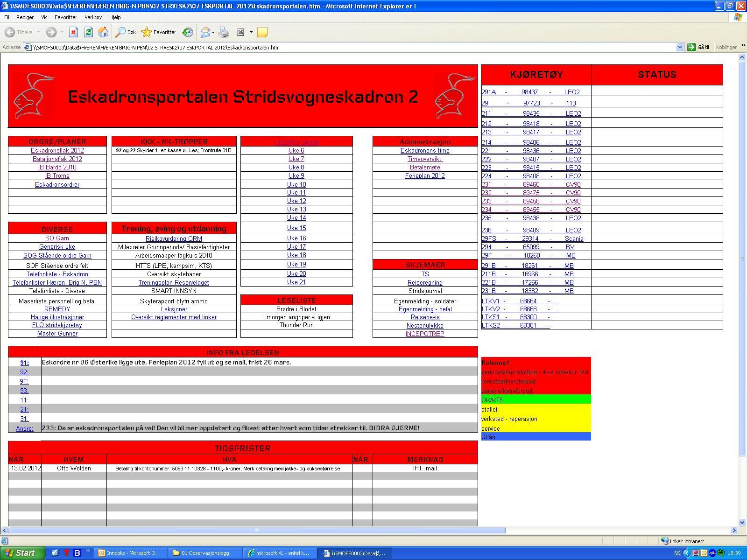The height and width of the screenshot is (560, 747).
Task: Open the Rediger menu
Action: (25, 17)
